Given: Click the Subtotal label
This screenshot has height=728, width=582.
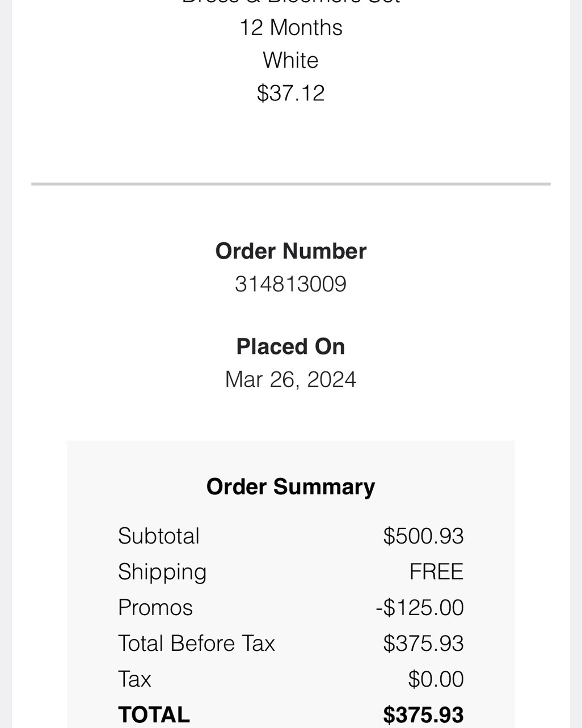Looking at the screenshot, I should pyautogui.click(x=159, y=536).
